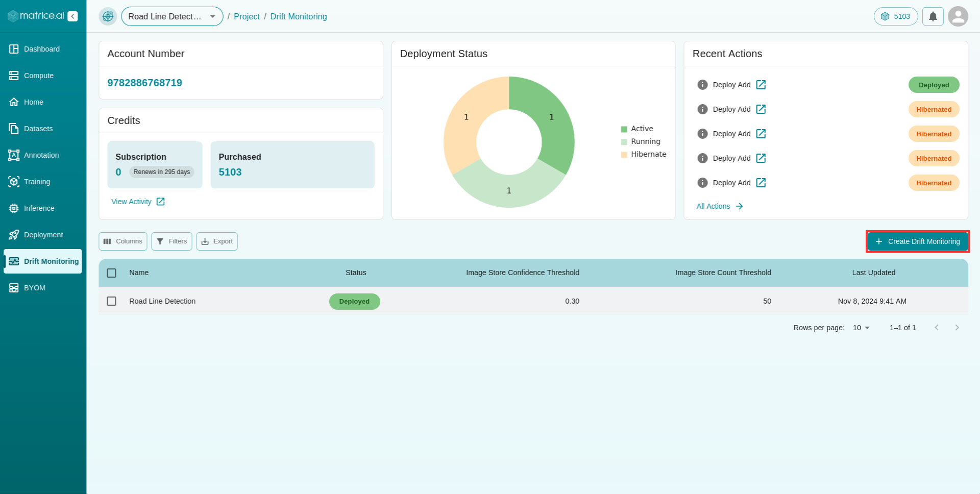Go to next page arrow
This screenshot has width=980, height=494.
point(957,328)
